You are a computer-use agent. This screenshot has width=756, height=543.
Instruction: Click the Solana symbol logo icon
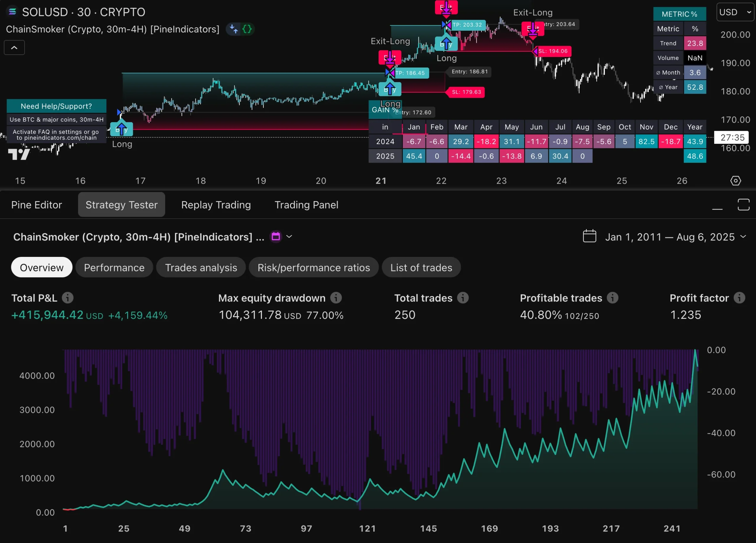tap(12, 12)
